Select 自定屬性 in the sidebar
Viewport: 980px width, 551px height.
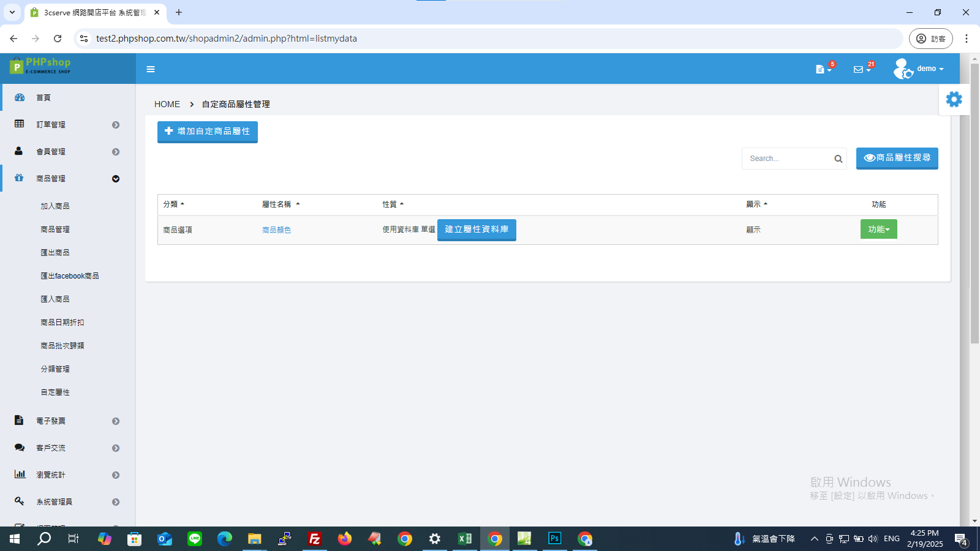pyautogui.click(x=55, y=392)
